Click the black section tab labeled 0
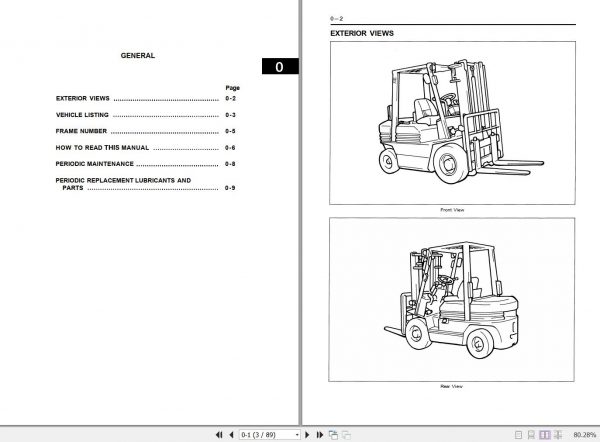600x442 pixels. [280, 66]
